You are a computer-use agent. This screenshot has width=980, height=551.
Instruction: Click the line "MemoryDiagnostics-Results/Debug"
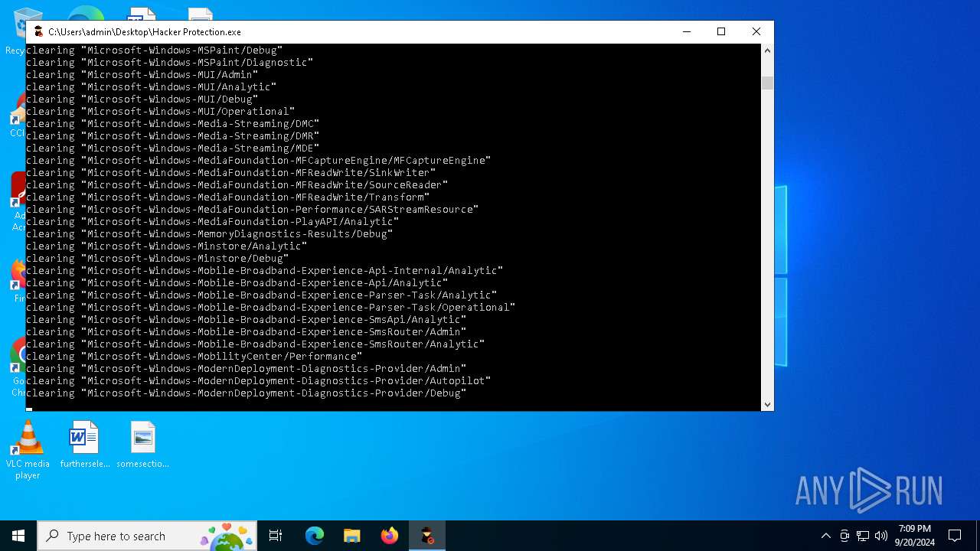click(x=210, y=233)
